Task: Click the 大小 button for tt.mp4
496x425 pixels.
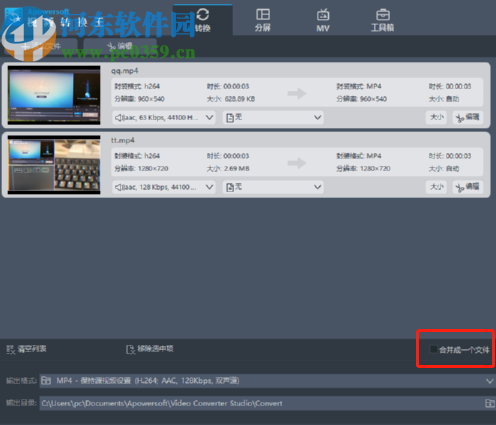Action: click(436, 187)
